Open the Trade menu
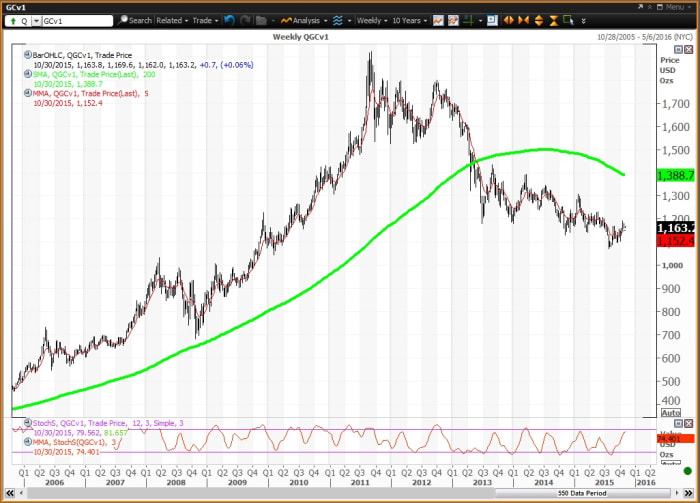 tap(205, 20)
